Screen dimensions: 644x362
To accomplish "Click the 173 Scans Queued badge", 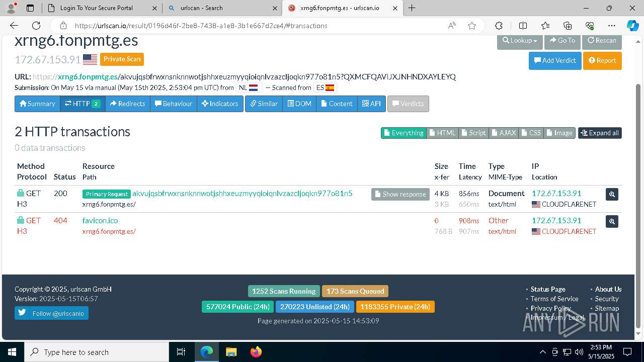I will [355, 291].
